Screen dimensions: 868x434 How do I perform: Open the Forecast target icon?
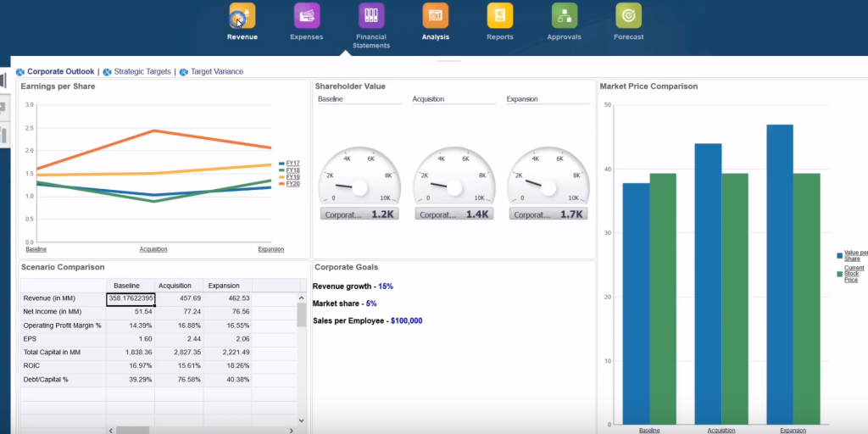coord(628,16)
